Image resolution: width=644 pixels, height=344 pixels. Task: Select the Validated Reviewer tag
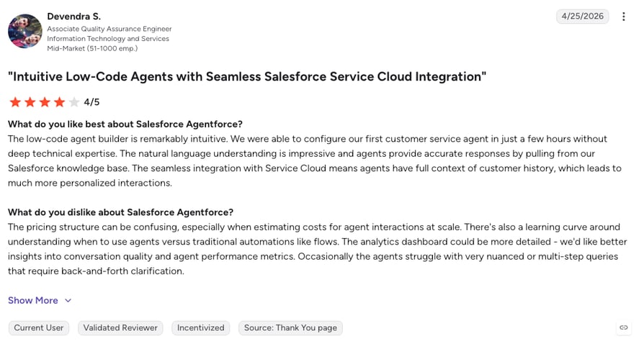(120, 327)
